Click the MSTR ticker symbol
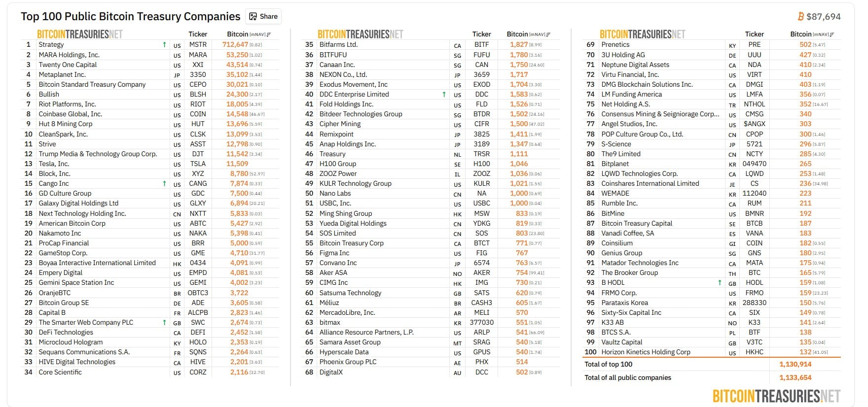 coord(198,44)
